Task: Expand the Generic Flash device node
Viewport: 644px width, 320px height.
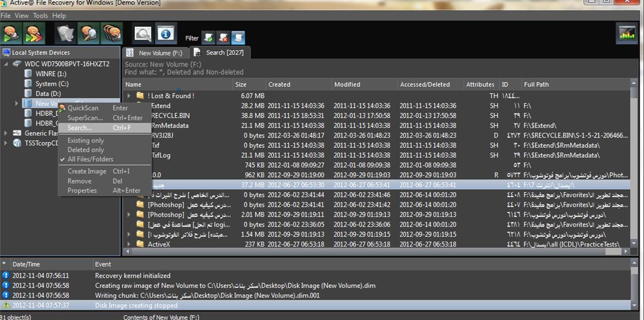Action: click(7, 133)
